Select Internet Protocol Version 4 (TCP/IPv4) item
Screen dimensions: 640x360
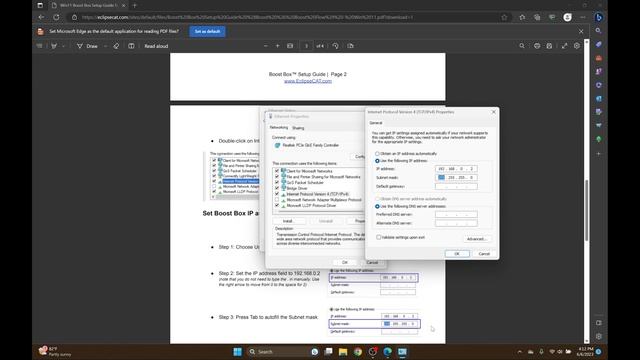click(318, 194)
